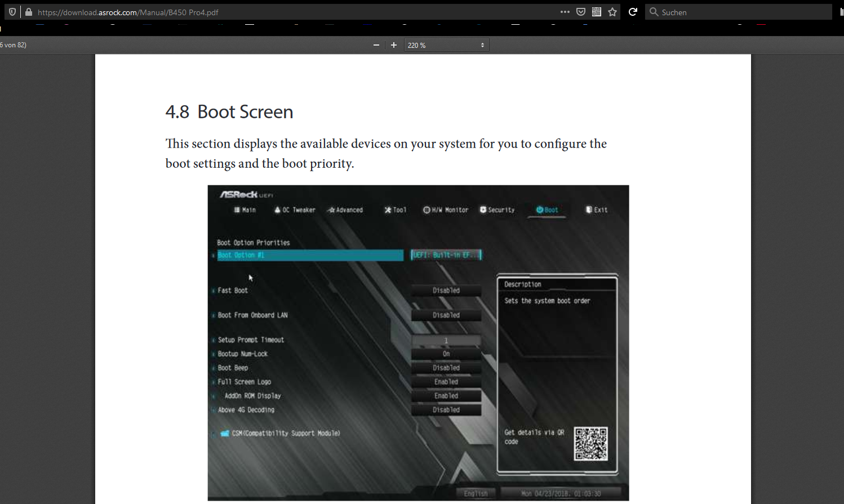844x504 pixels.
Task: Zoom out of the PDF with minus button
Action: pyautogui.click(x=376, y=45)
